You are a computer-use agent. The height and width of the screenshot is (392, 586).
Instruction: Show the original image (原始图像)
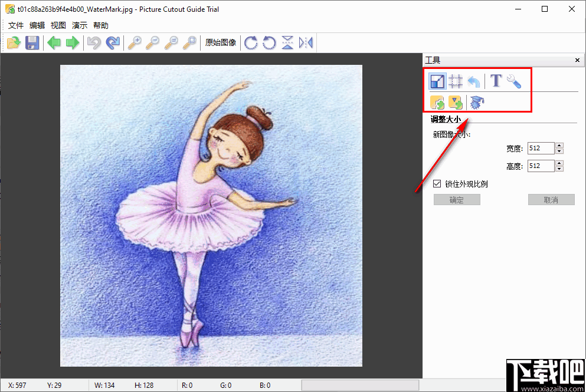click(x=221, y=42)
